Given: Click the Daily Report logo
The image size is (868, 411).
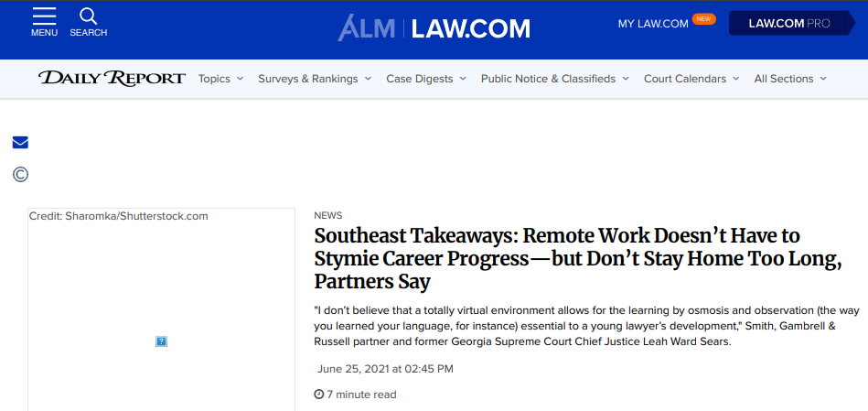Looking at the screenshot, I should click(x=112, y=79).
